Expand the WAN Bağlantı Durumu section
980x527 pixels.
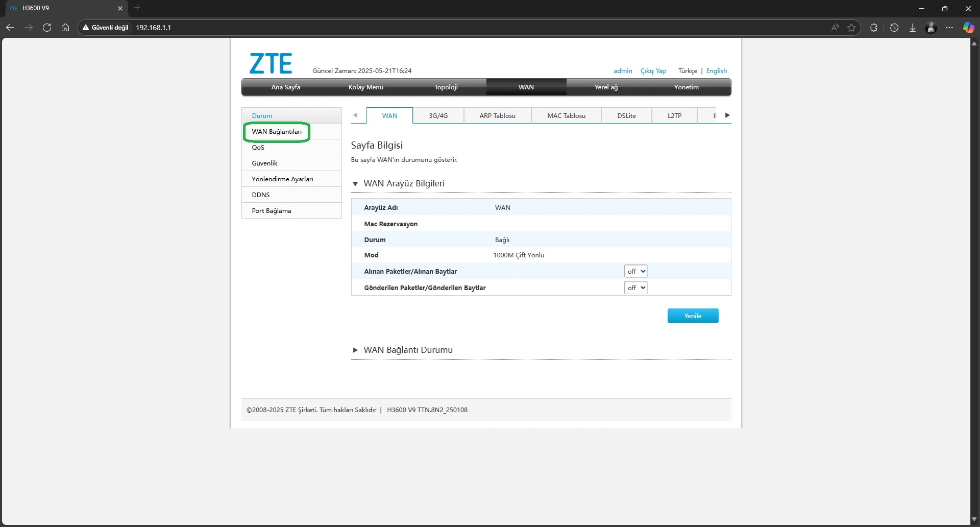tap(355, 350)
